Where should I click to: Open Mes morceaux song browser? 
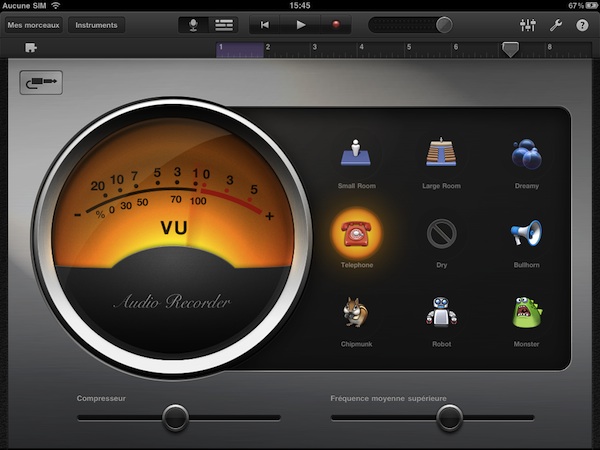(x=33, y=25)
